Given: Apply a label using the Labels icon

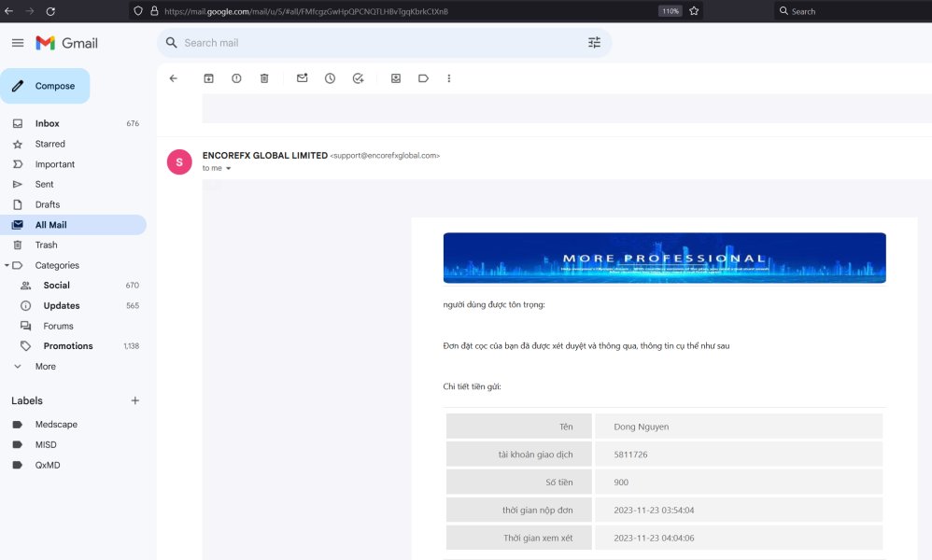Looking at the screenshot, I should [x=423, y=78].
